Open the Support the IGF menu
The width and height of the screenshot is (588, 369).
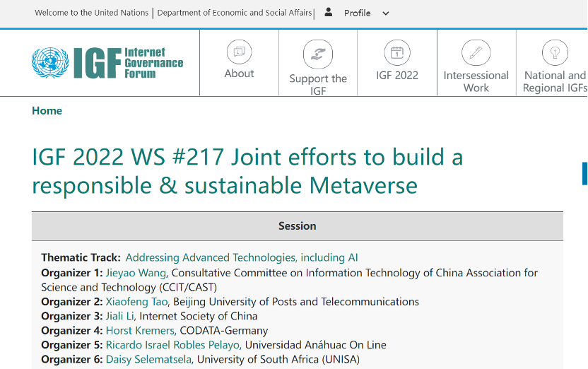click(318, 84)
